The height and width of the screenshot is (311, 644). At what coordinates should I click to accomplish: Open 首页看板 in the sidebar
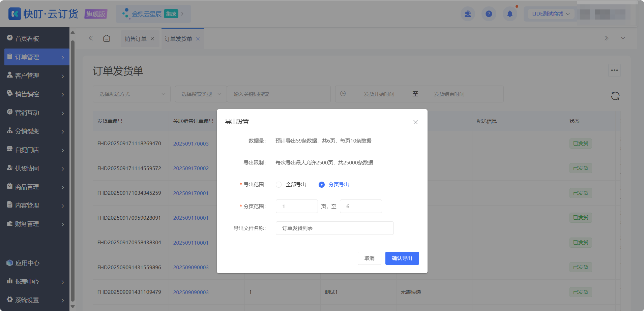pos(35,38)
